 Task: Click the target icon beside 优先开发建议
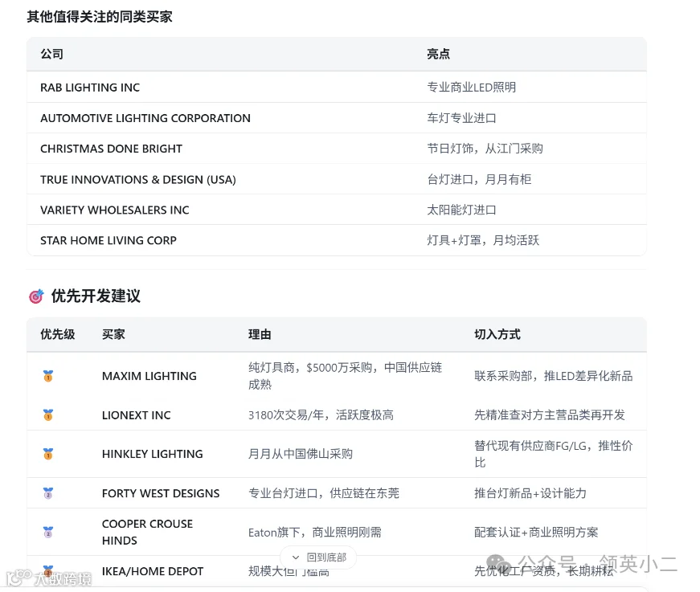(x=36, y=296)
